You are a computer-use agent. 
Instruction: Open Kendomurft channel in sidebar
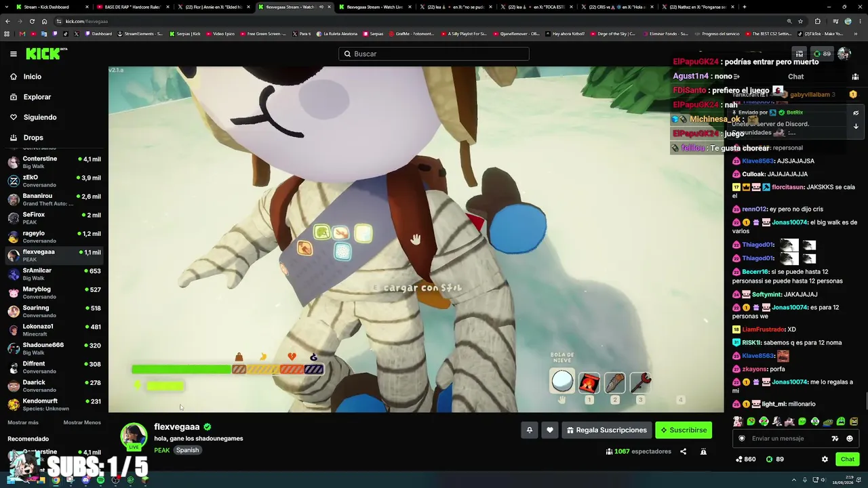[54, 405]
